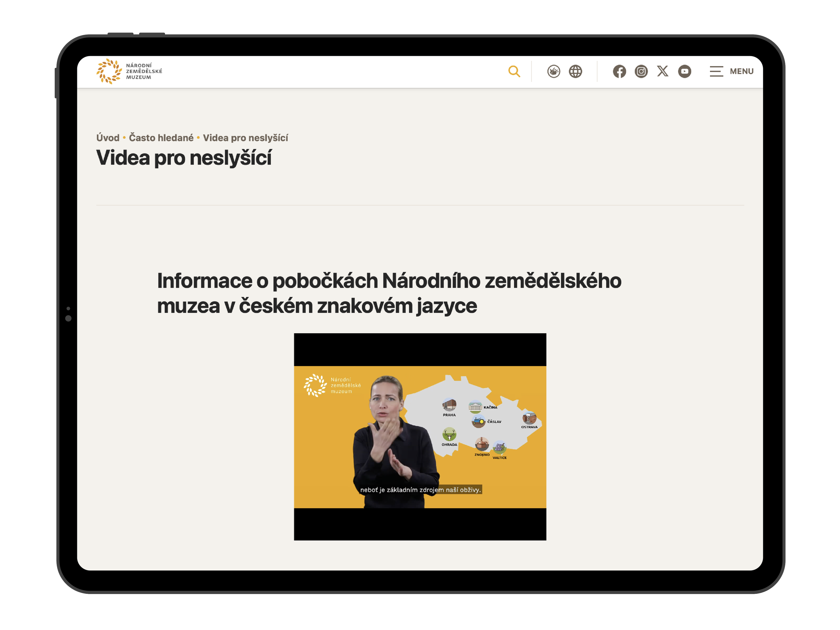Click the sign language accessibility icon
Viewport: 840px width, 630px height.
pos(553,71)
